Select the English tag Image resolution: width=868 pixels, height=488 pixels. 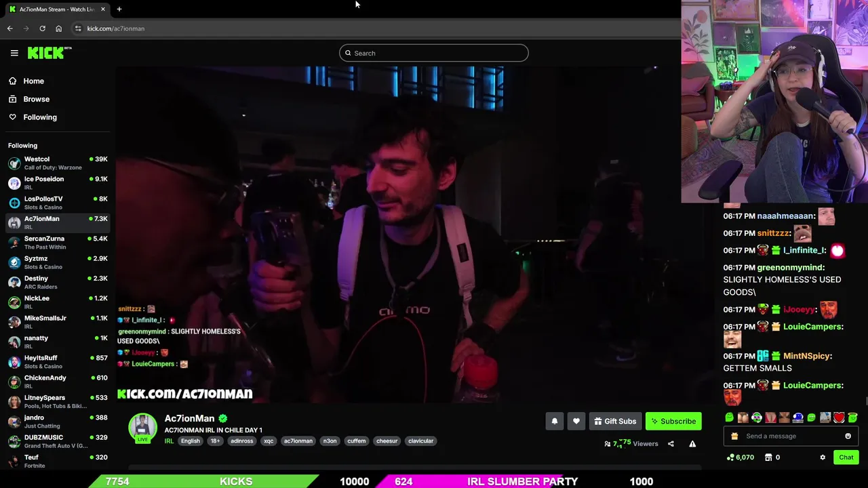pyautogui.click(x=191, y=441)
